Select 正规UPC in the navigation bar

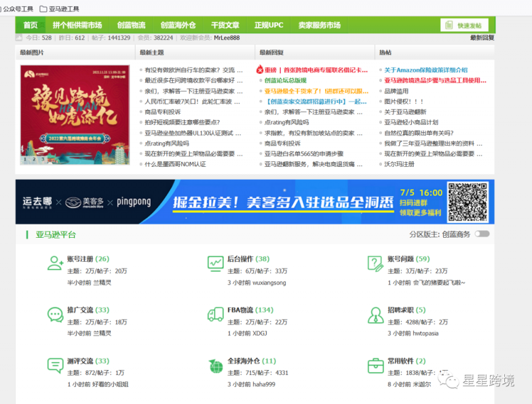point(268,25)
